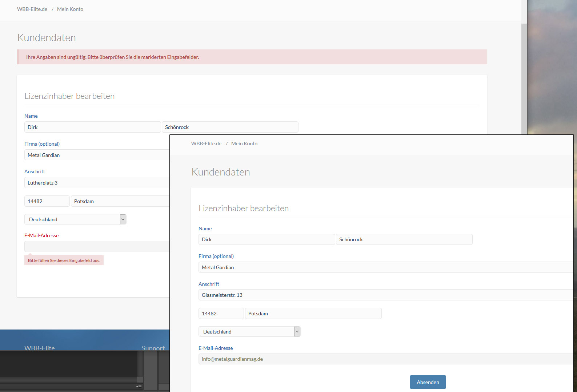Viewport: 577px width, 392px height.
Task: Click the Absenden submit button
Action: point(428,382)
